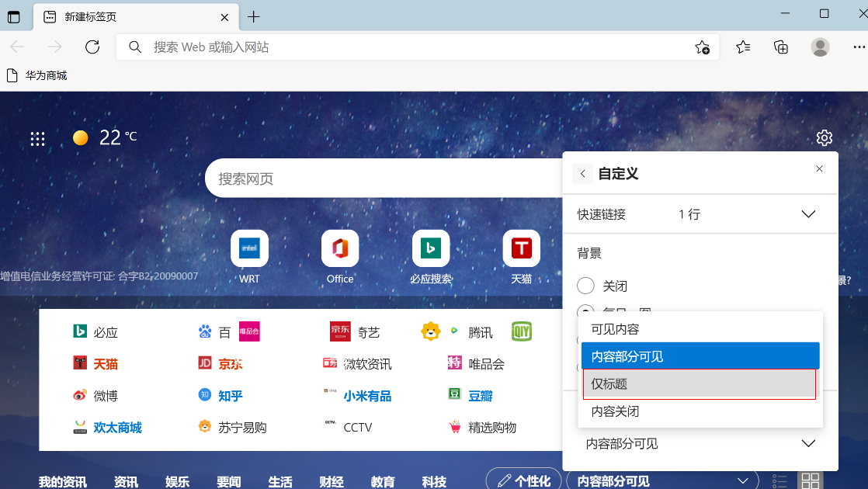Open the 知乎 site link
This screenshot has width=868, height=489.
pyautogui.click(x=230, y=396)
